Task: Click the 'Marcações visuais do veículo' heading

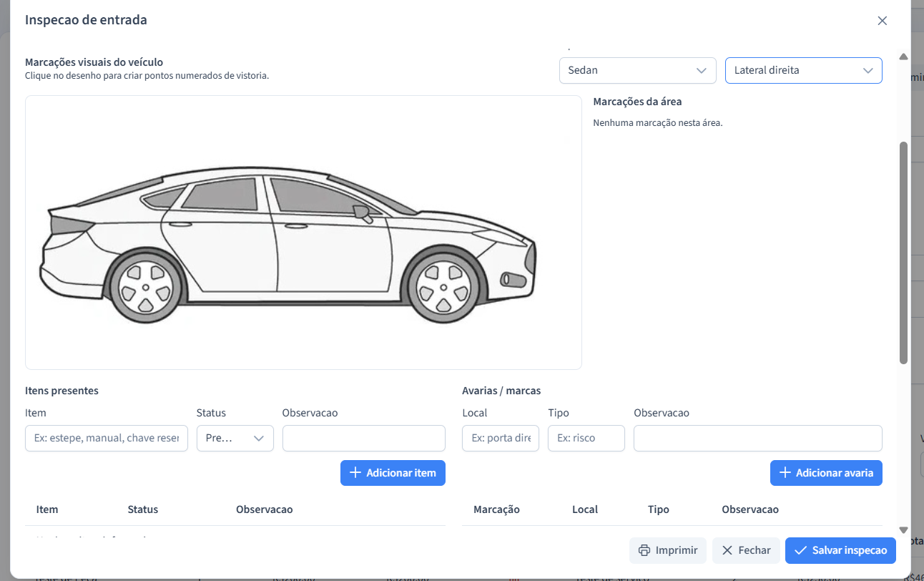Action: (x=94, y=62)
